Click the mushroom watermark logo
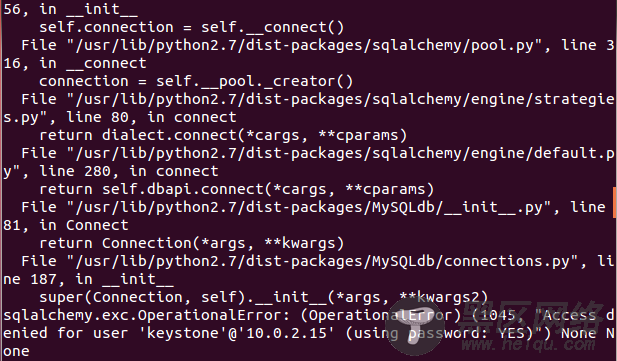Viewport: 617px width, 361px height. point(415,328)
